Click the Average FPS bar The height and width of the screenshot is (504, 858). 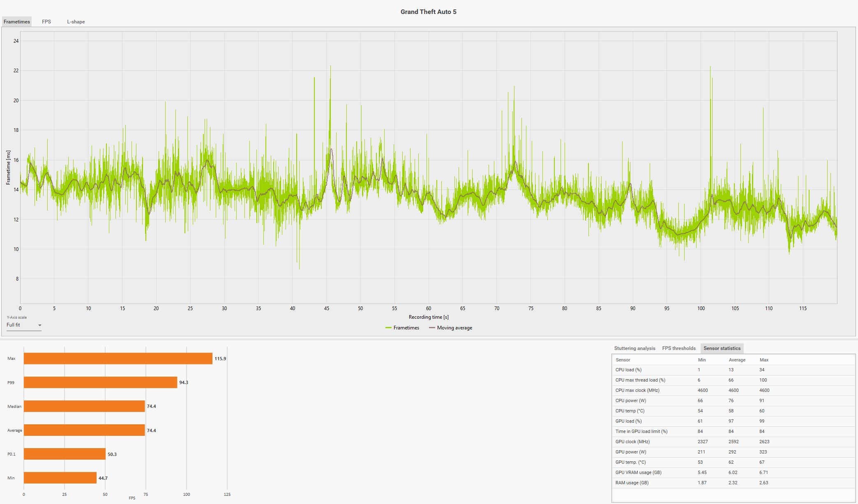[84, 430]
